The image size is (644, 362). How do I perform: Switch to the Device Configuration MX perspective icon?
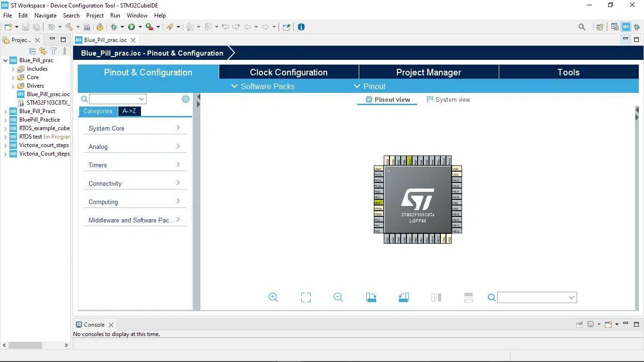pyautogui.click(x=626, y=27)
